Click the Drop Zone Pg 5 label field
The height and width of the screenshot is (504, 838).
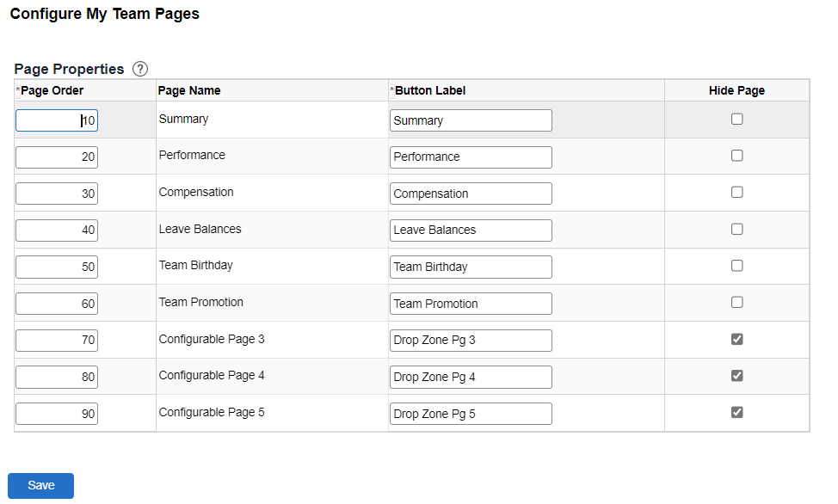coord(471,413)
